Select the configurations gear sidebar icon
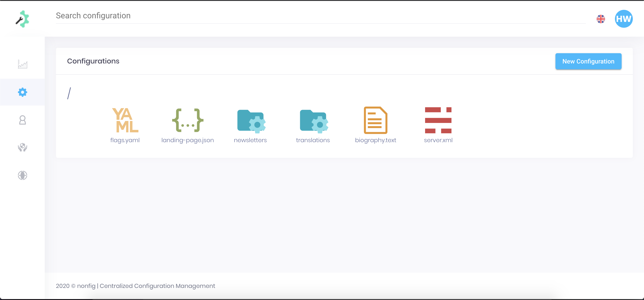644x300 pixels. (x=23, y=92)
